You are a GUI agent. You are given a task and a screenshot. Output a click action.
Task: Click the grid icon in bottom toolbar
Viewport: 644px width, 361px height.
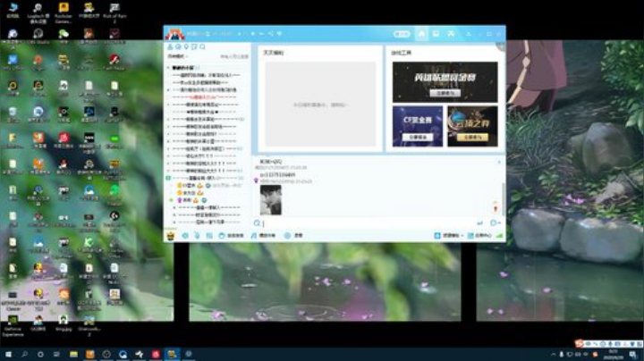coord(209,236)
